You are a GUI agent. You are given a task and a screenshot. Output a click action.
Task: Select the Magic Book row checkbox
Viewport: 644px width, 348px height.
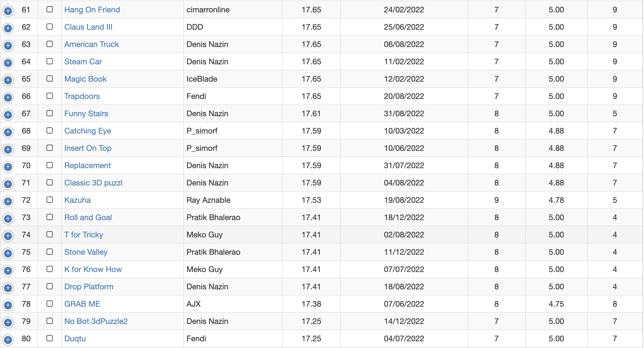coord(50,79)
